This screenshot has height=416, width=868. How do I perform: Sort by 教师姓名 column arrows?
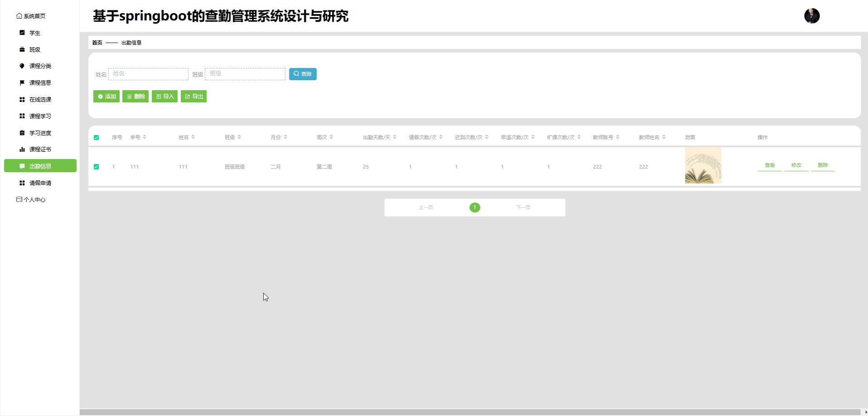(664, 137)
